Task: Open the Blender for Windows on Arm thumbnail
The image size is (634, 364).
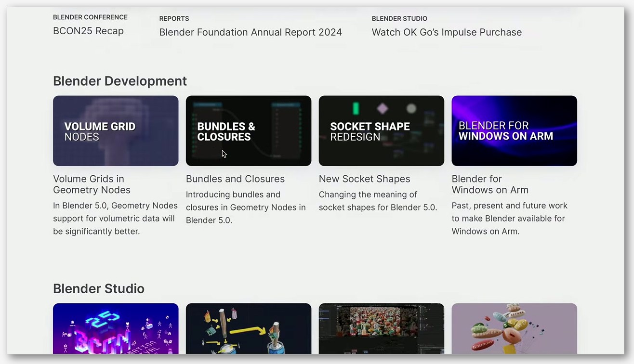Action: click(515, 131)
